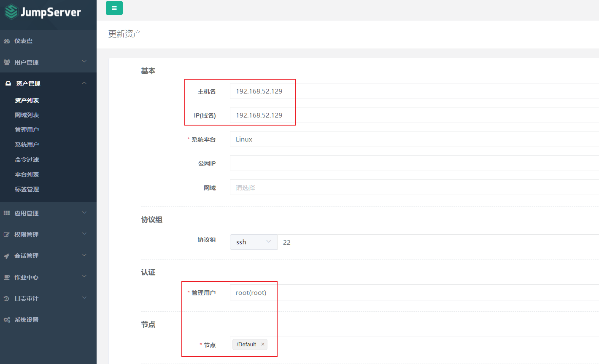This screenshot has height=364, width=599.
Task: Expand the 作业中心 menu chevron
Action: (x=84, y=276)
